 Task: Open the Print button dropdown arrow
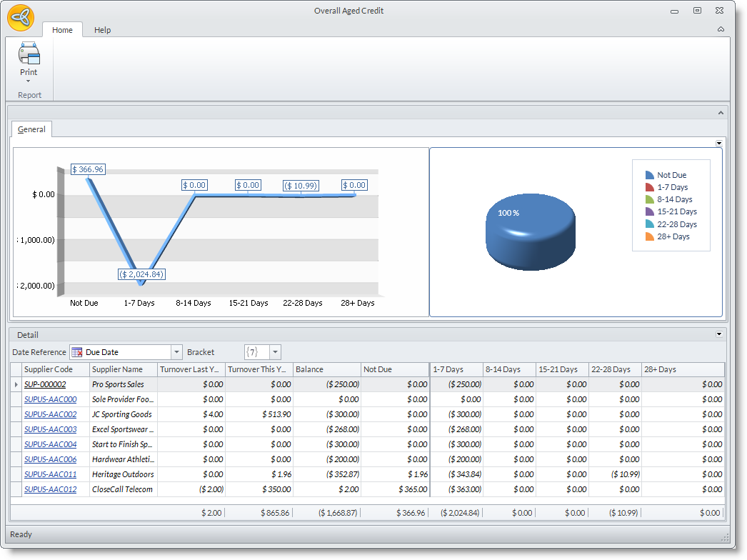[x=29, y=81]
